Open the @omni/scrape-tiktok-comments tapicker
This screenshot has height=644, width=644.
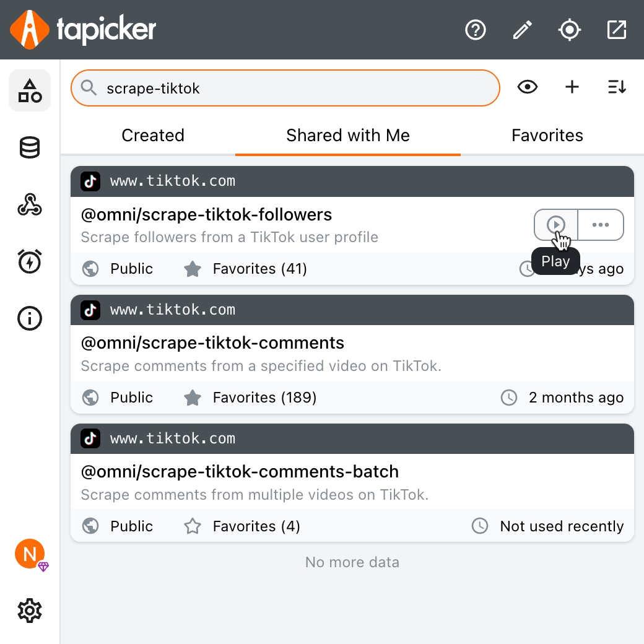212,343
